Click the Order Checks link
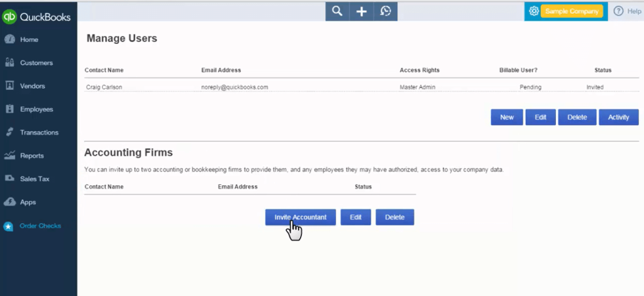644x296 pixels. click(x=40, y=226)
